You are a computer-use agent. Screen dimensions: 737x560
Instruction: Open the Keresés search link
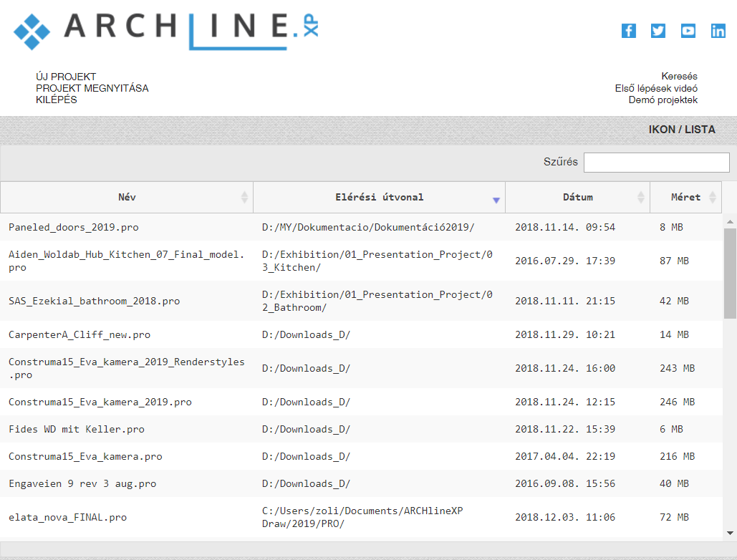click(x=679, y=76)
